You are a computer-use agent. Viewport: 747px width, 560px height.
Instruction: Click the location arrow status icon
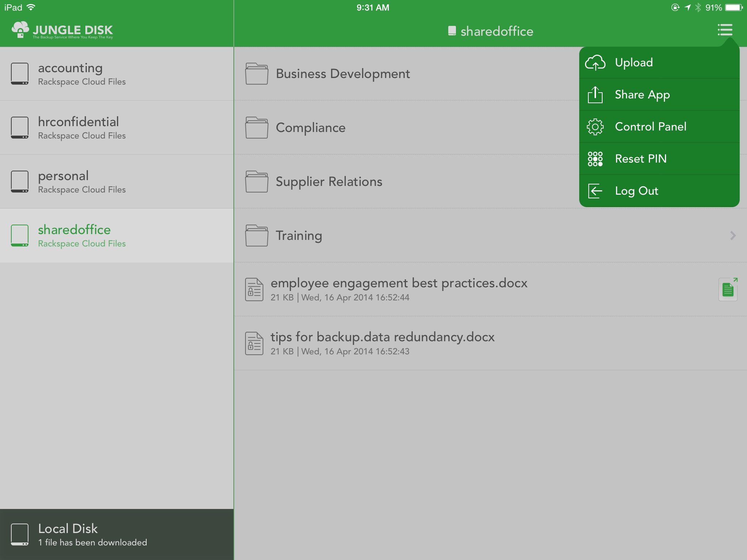(x=687, y=8)
